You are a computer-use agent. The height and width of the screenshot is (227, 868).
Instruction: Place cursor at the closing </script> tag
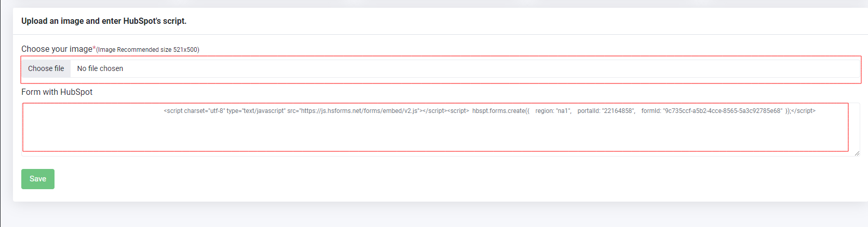click(803, 111)
